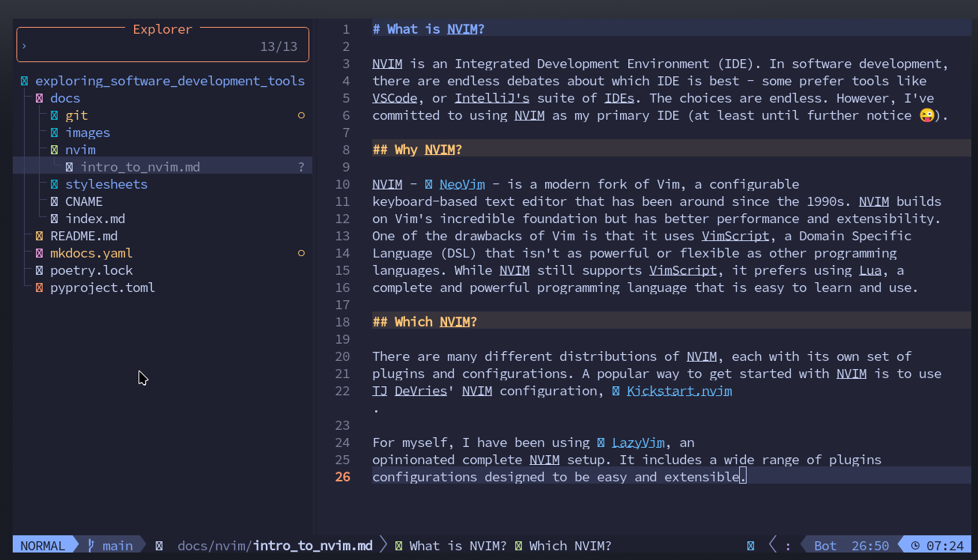Click the folder icon next to images
The height and width of the screenshot is (560, 978).
(x=54, y=132)
